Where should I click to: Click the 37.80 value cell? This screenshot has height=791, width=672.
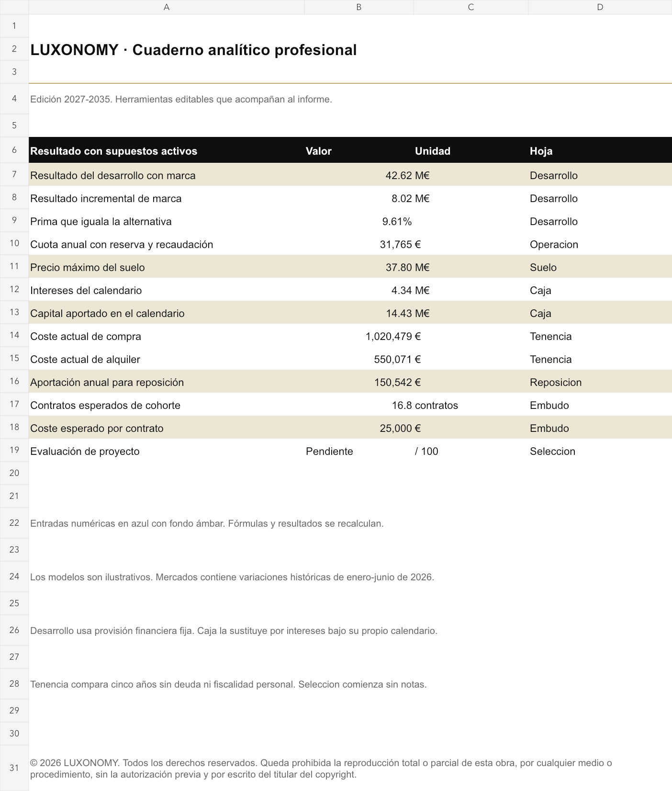tap(359, 267)
